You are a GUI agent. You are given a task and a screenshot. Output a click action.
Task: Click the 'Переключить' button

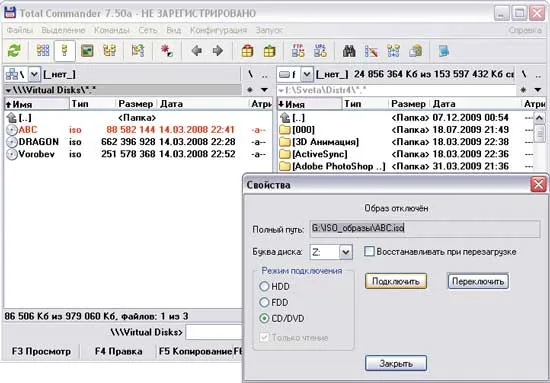[x=478, y=281]
